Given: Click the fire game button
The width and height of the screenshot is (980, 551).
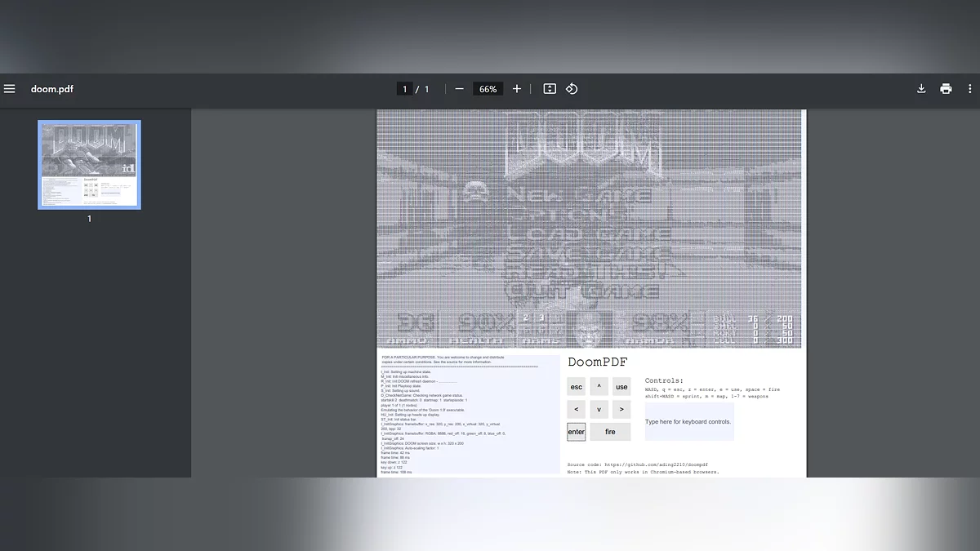Looking at the screenshot, I should (610, 432).
